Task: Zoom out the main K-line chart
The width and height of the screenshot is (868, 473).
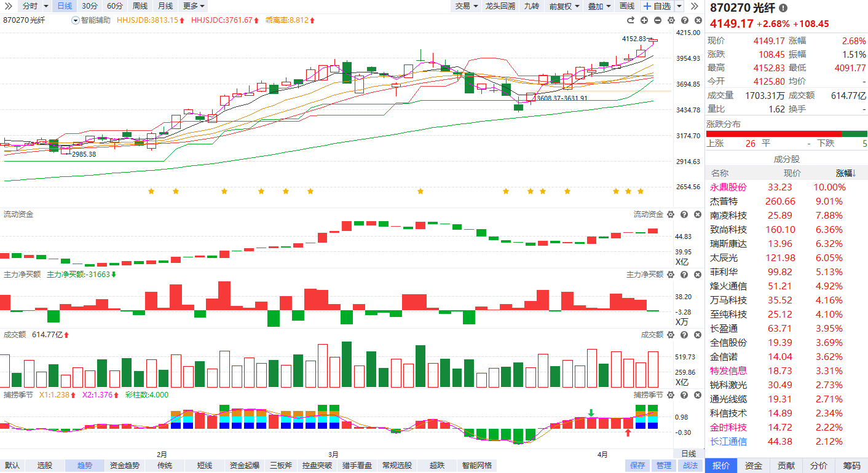Action: (x=658, y=20)
